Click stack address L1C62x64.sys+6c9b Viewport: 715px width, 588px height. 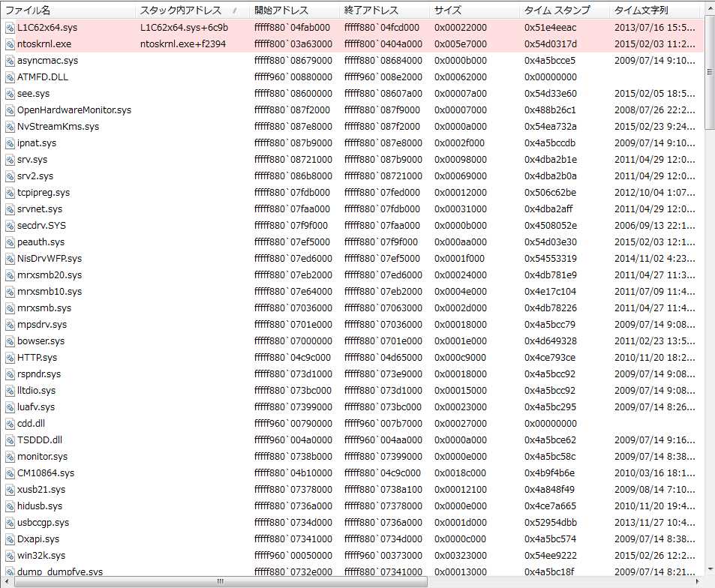(x=185, y=28)
